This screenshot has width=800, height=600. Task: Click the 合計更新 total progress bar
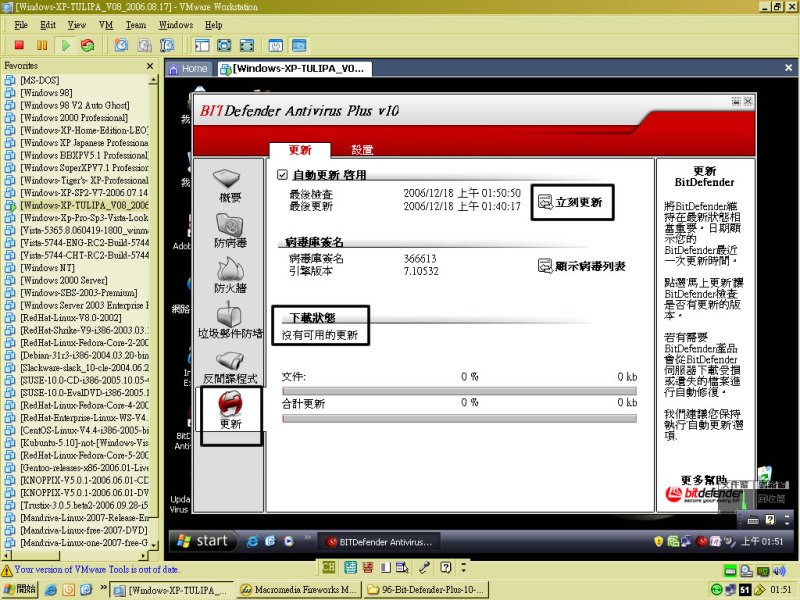click(x=459, y=418)
